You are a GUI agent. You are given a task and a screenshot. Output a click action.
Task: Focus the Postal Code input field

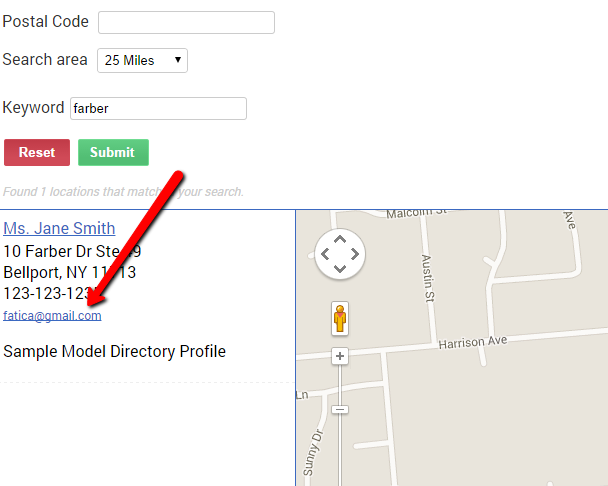coord(187,22)
